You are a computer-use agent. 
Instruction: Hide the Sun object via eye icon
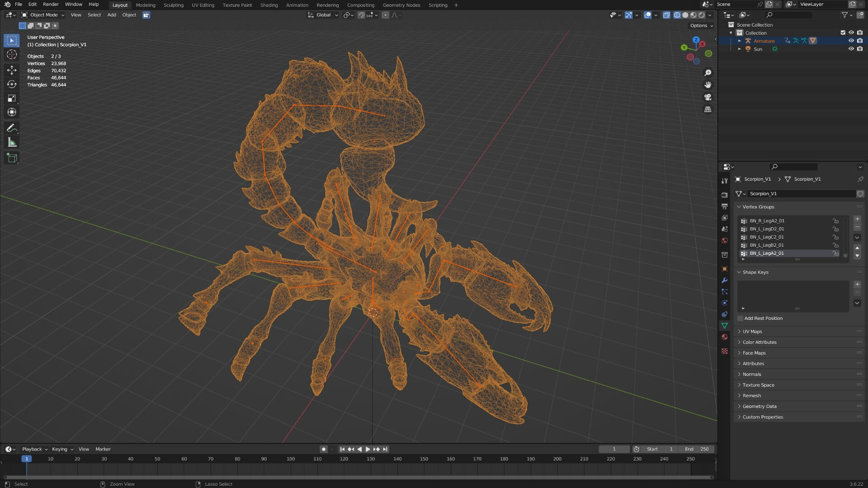click(x=851, y=49)
